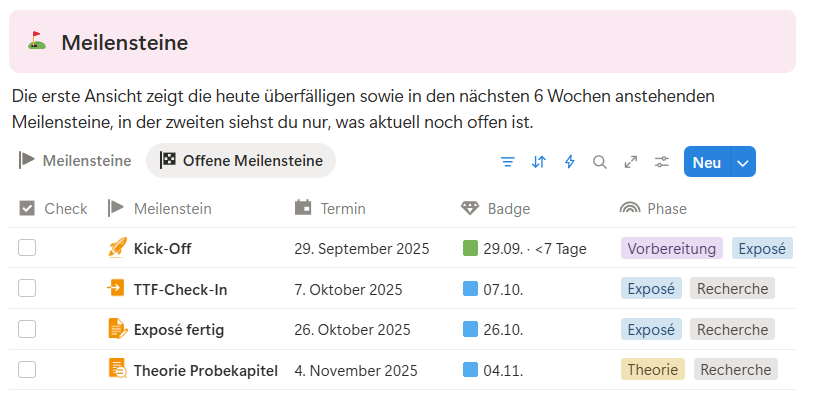Click the Exposé tag in Kick-Off row
818x397 pixels.
pos(762,248)
